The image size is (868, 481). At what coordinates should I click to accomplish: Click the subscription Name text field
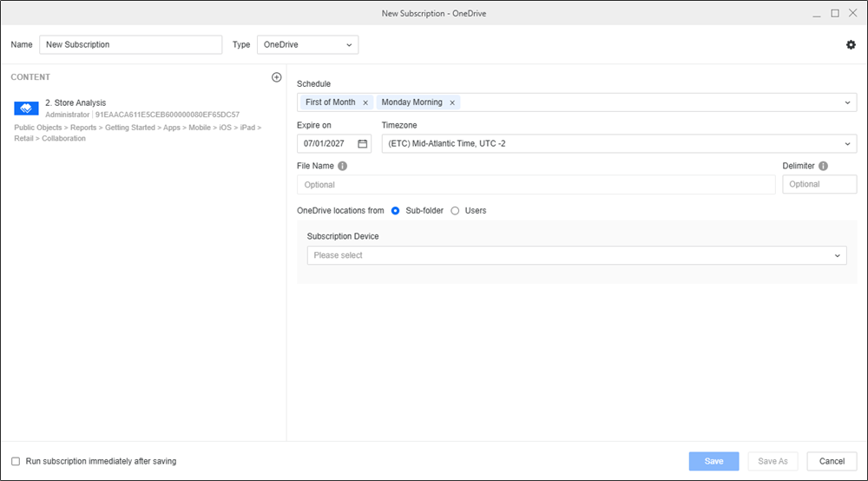coord(130,44)
